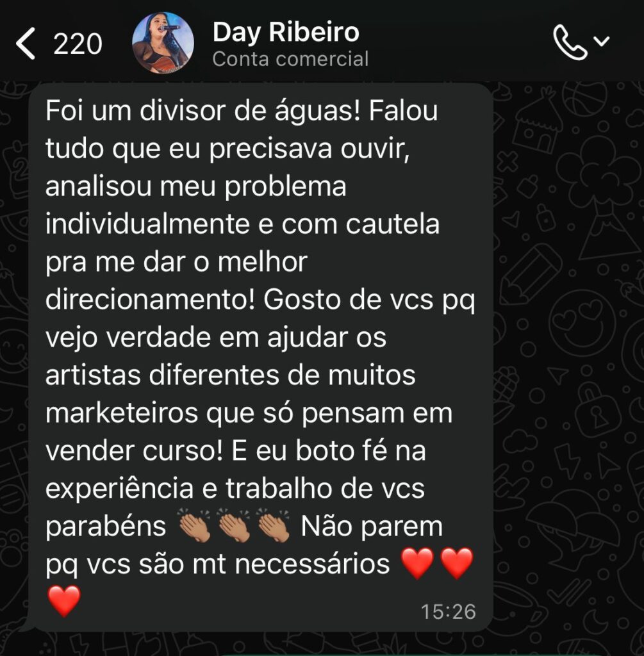Tap the first heart after necessários
Viewport: 644px width, 656px height.
point(417,564)
